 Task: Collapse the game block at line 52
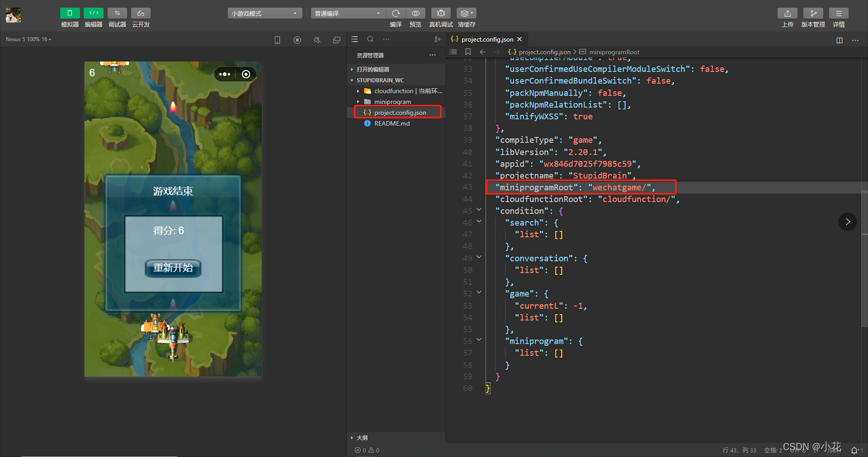tap(479, 293)
